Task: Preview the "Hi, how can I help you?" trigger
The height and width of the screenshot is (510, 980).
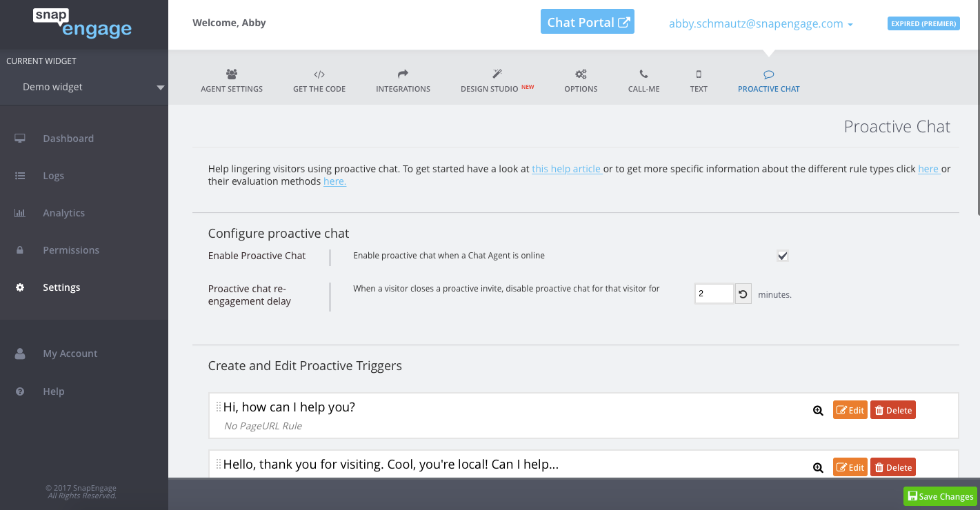Action: [x=818, y=411]
